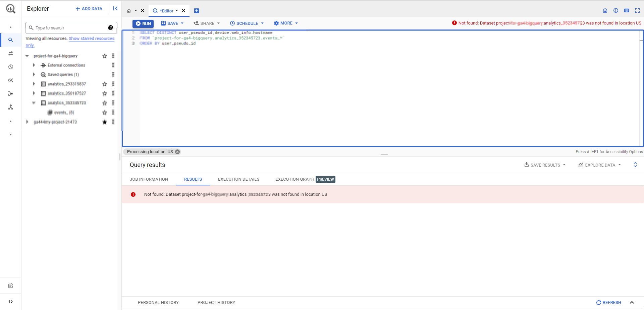Collapse the Explorer panel
The height and width of the screenshot is (310, 644).
click(115, 9)
